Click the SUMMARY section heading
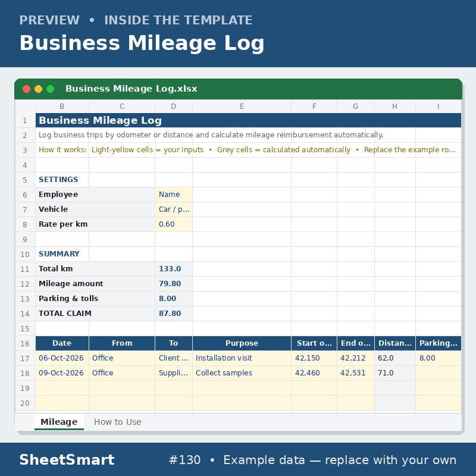Screen dimensions: 476x476 59,254
